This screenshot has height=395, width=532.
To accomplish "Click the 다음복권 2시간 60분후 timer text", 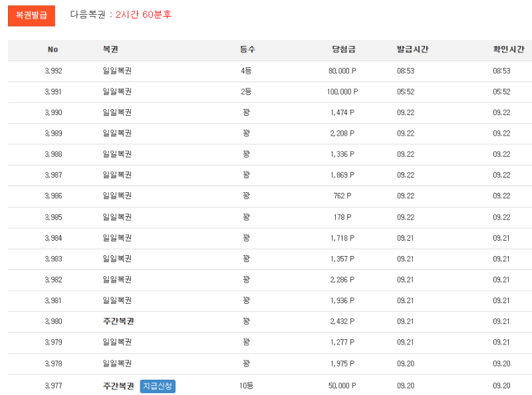I will [x=121, y=15].
